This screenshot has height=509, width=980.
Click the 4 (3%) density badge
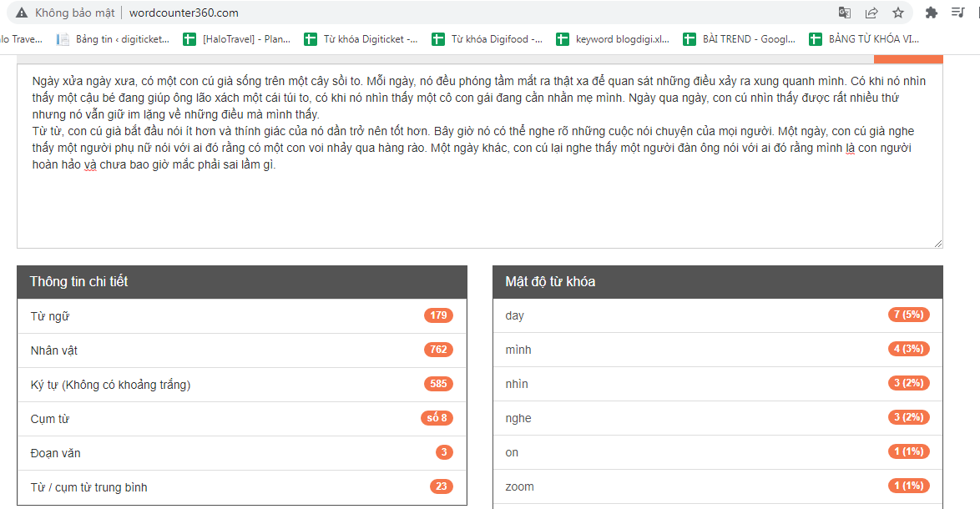point(909,349)
